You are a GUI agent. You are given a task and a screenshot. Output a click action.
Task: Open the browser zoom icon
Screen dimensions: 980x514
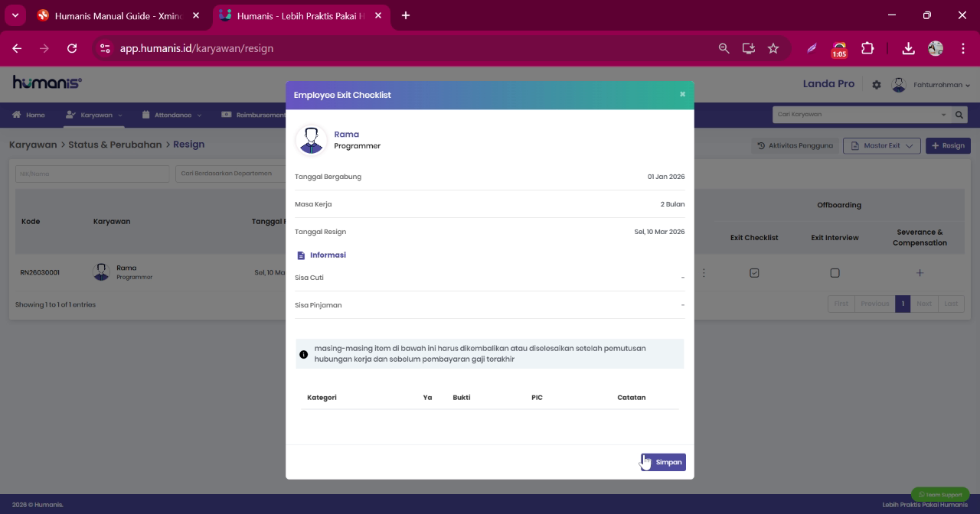724,48
